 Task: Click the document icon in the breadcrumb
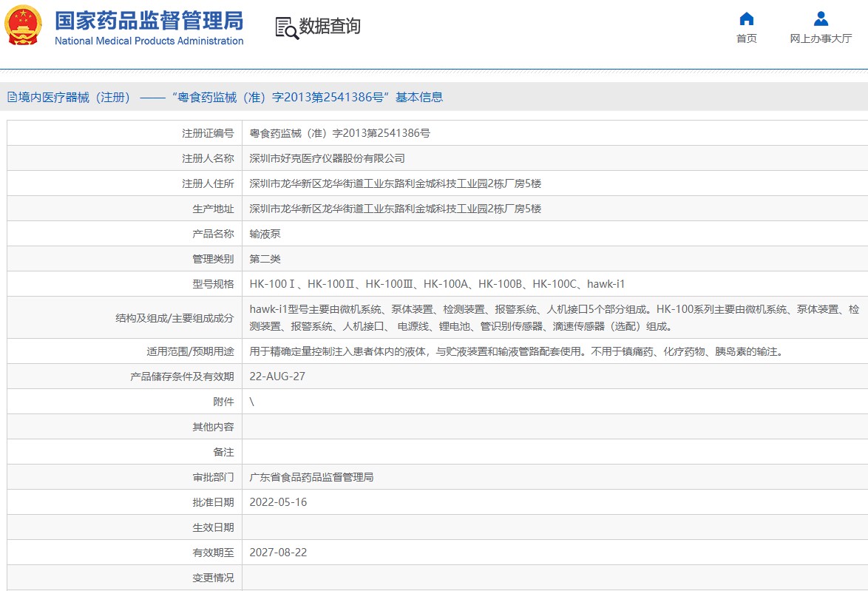tap(12, 97)
